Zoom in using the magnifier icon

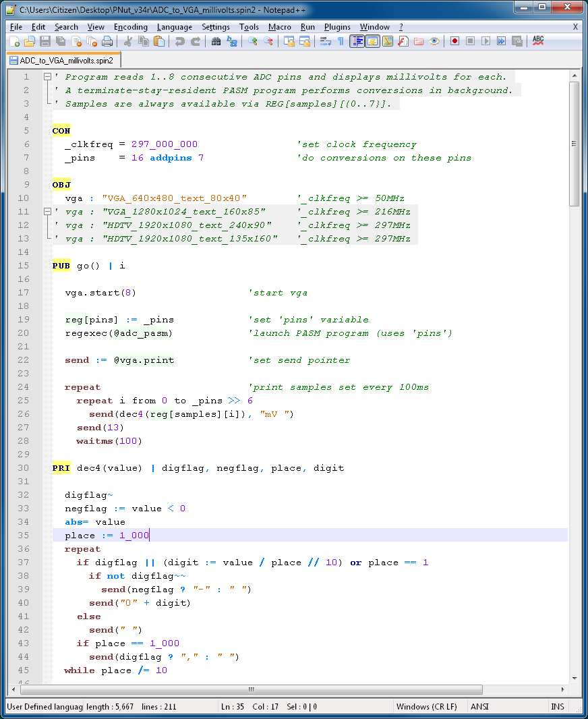[252, 41]
